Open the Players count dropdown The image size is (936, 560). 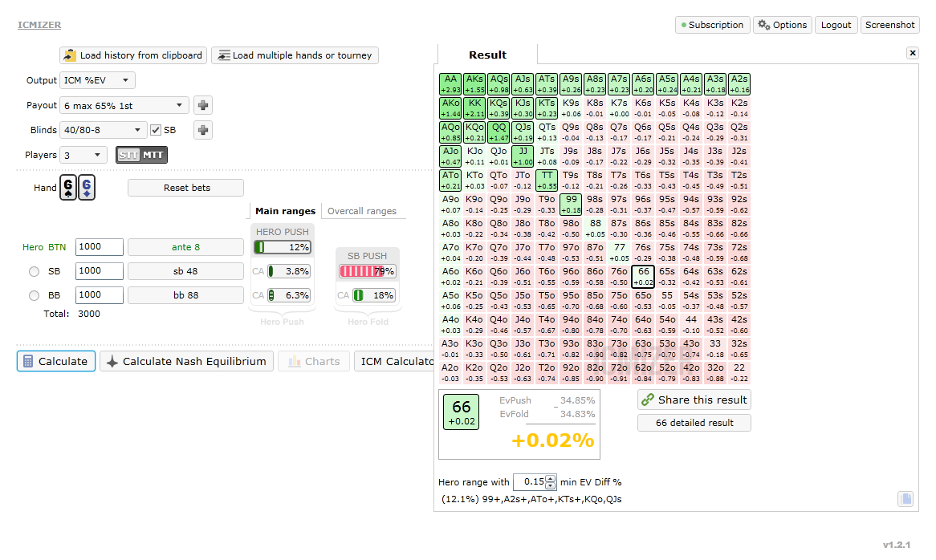tap(83, 155)
